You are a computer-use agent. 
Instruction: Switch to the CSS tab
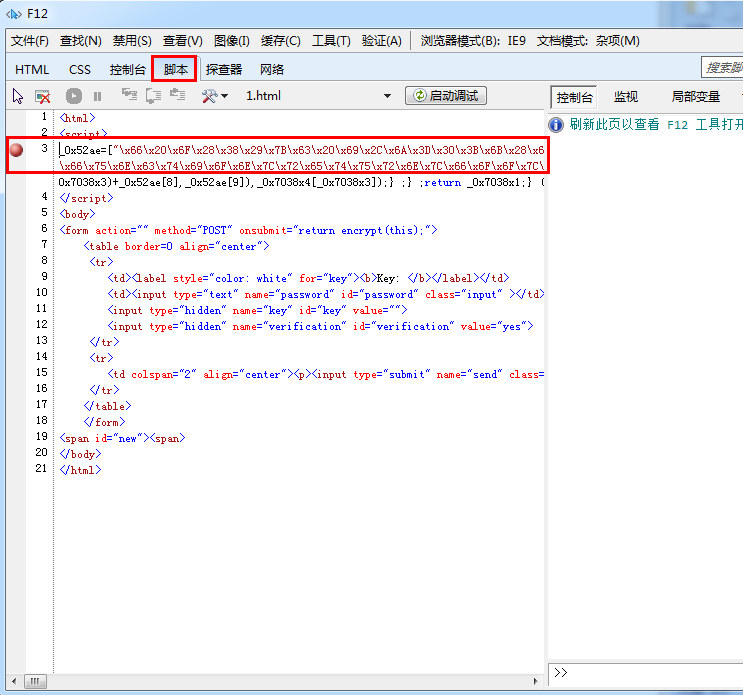(80, 70)
